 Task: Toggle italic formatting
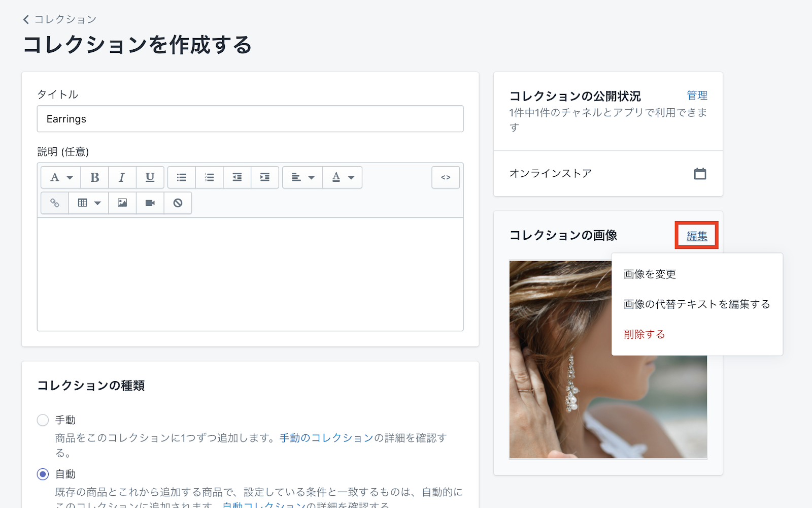tap(122, 177)
